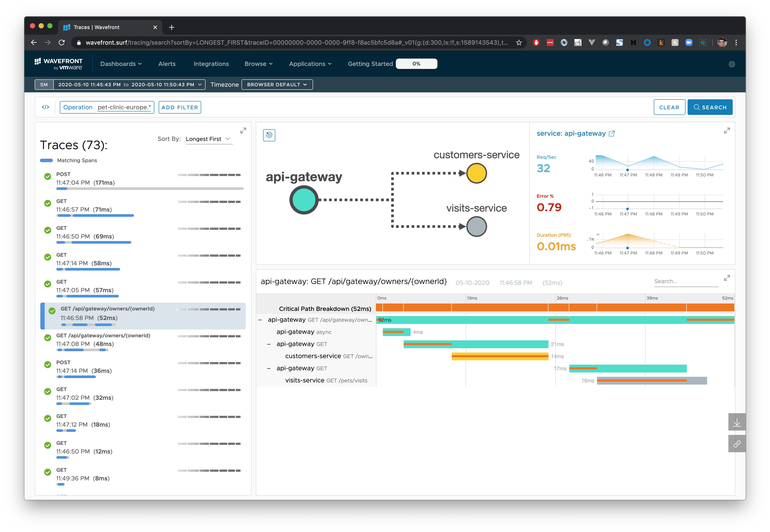Click the CLEAR button
Image resolution: width=770 pixels, height=532 pixels.
[669, 107]
